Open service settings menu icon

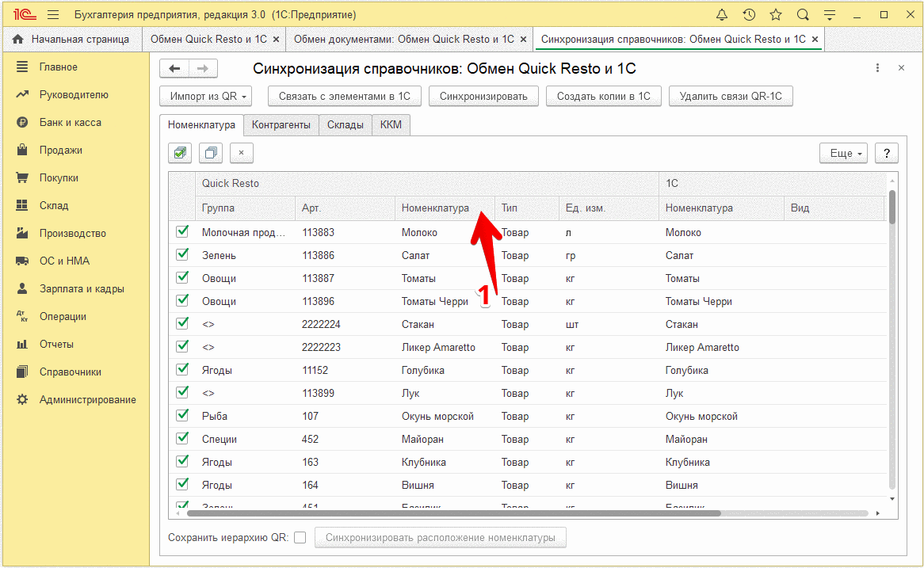point(830,15)
